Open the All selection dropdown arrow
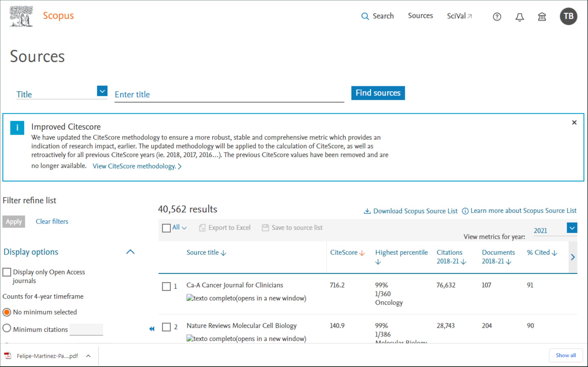Screen dimensions: 588x367 coord(184,228)
